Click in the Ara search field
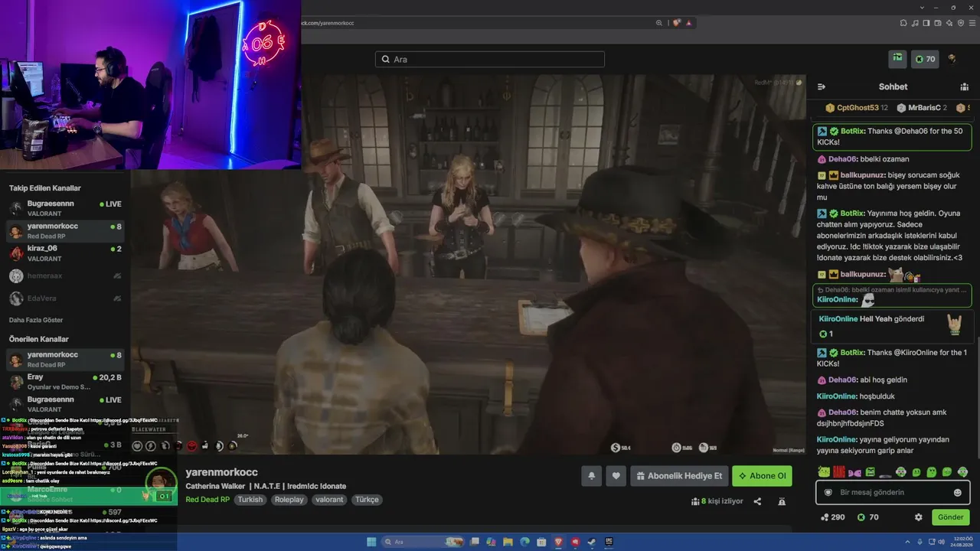The height and width of the screenshot is (551, 980). pyautogui.click(x=490, y=59)
